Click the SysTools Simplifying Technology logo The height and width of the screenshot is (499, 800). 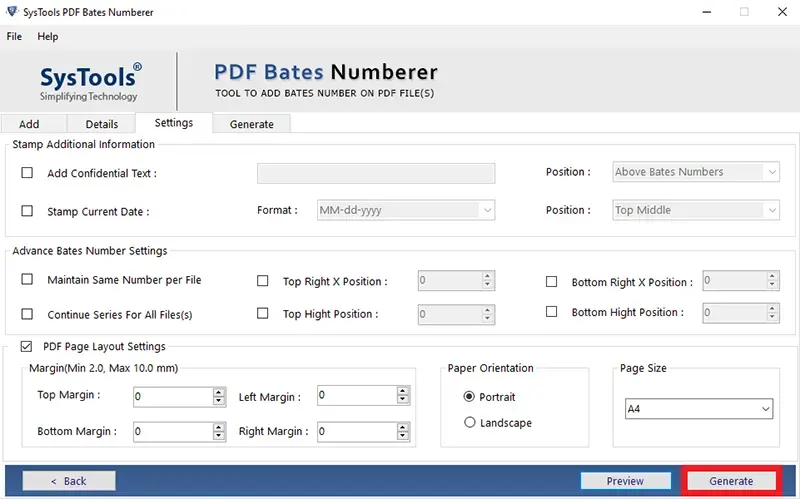(x=90, y=83)
